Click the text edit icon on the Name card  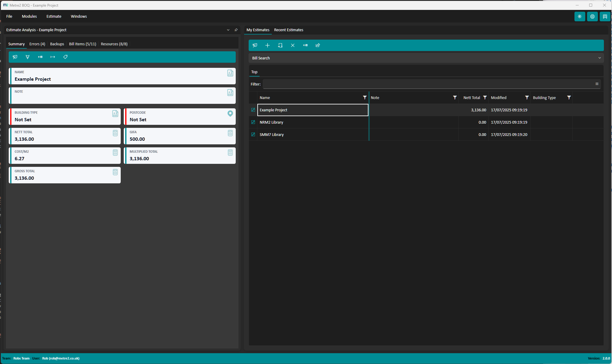(x=230, y=73)
